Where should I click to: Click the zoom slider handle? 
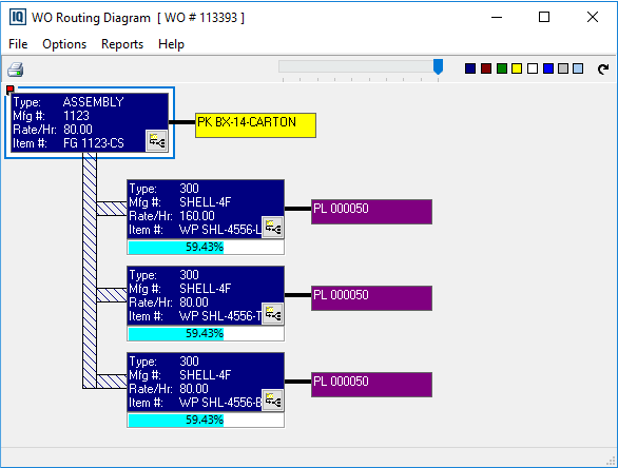(x=438, y=66)
